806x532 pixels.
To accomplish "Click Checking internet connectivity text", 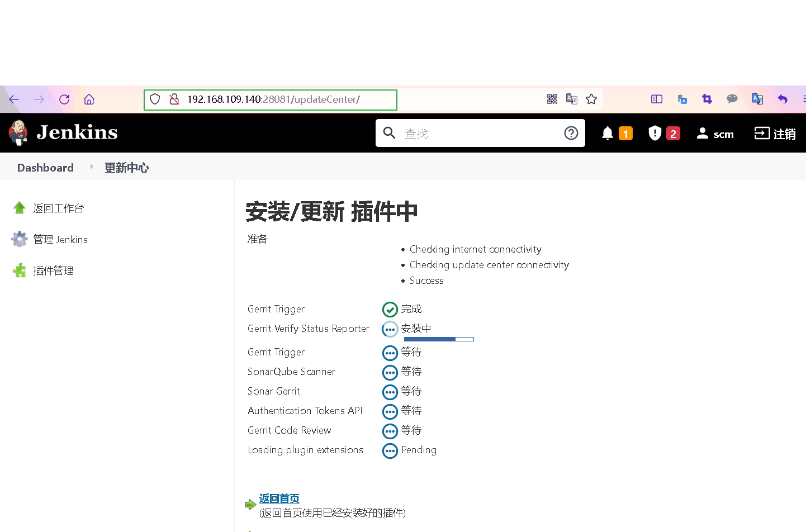I will point(476,249).
